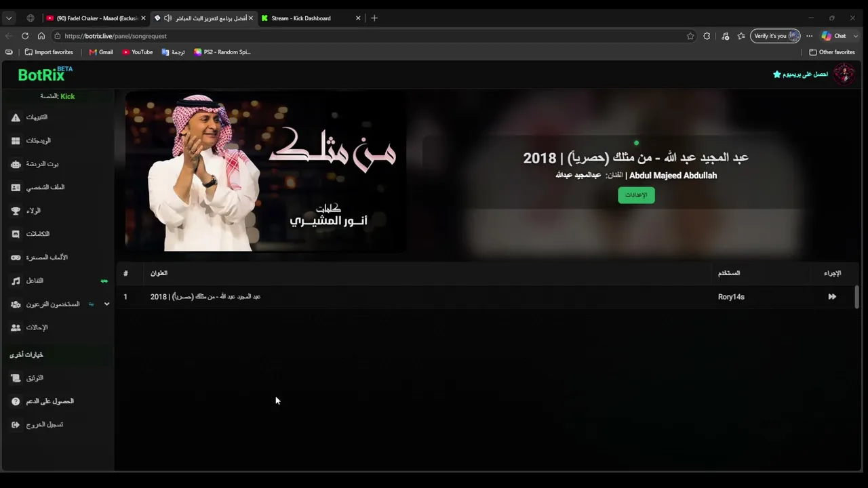Image resolution: width=868 pixels, height=488 pixels.
Task: Open the YouTube bookmark
Action: pos(138,52)
